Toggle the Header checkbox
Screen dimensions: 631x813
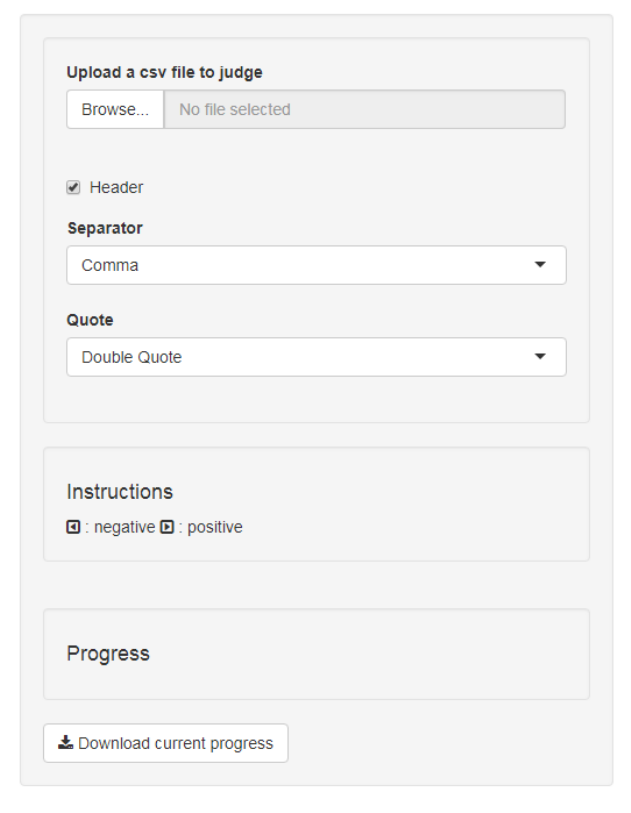coord(73,187)
